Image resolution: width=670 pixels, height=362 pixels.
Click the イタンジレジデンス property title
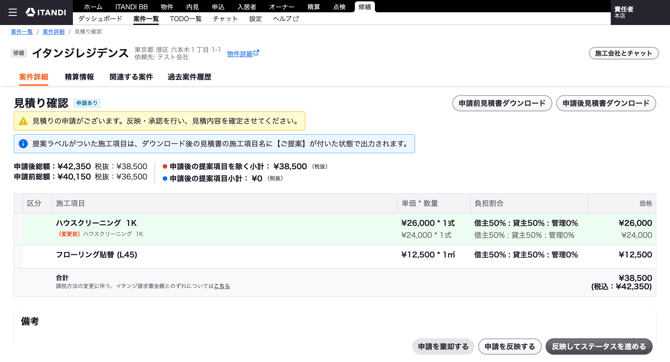tap(80, 53)
